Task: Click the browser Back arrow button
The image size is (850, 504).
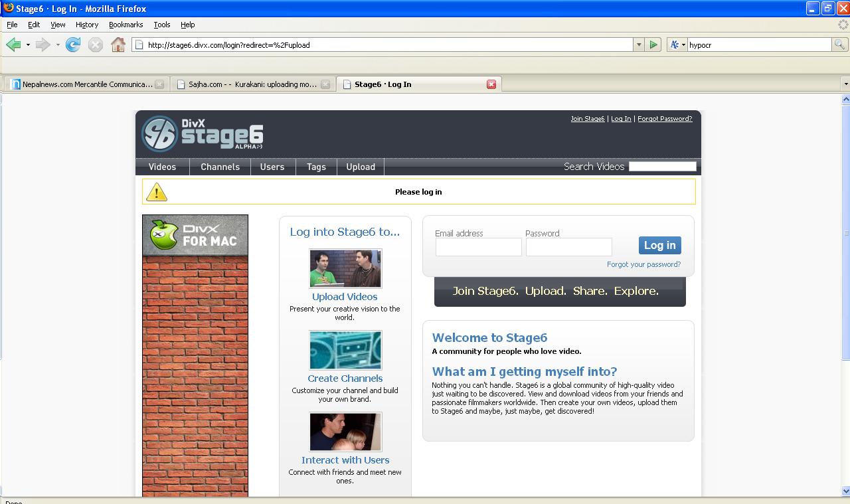Action: [13, 44]
